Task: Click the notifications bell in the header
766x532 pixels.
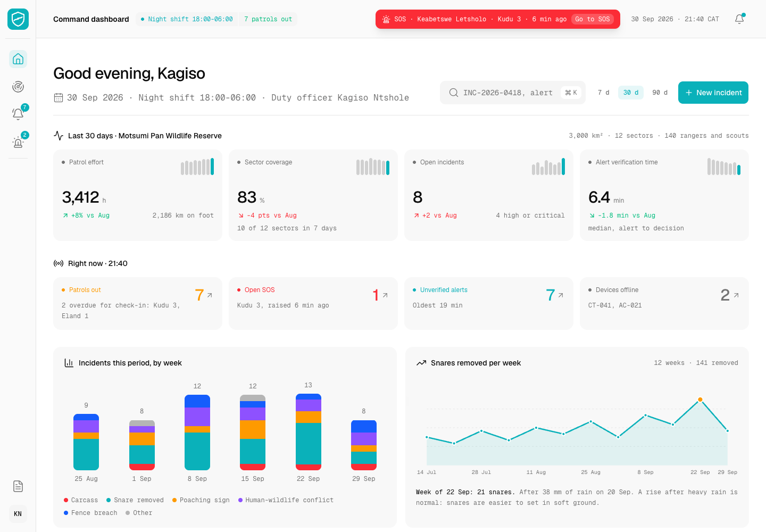Action: click(739, 19)
